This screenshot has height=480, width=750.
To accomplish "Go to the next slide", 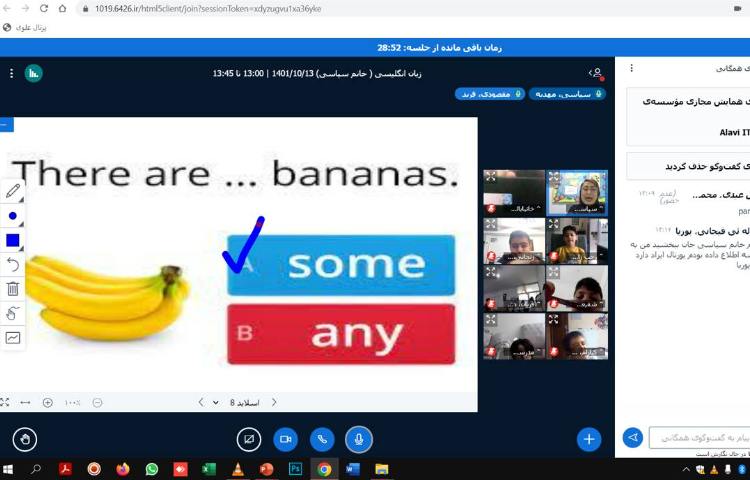I will [x=201, y=402].
